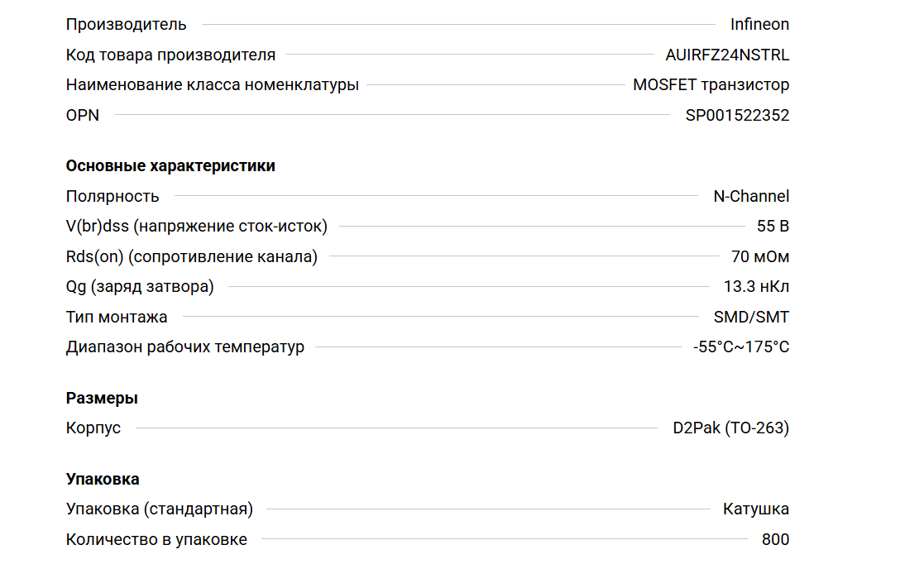This screenshot has width=924, height=564.
Task: Select the AUIRFZ24NSTRL part number text
Action: (727, 55)
